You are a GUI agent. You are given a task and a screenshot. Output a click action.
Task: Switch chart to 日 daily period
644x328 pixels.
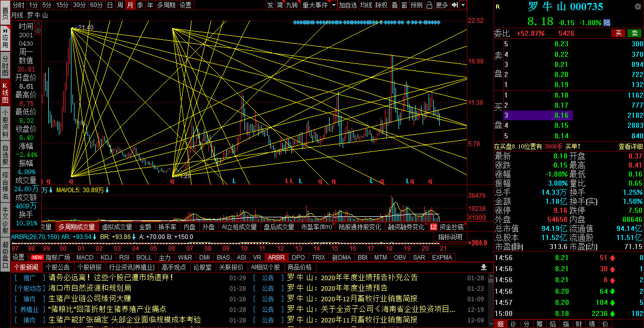pos(110,5)
